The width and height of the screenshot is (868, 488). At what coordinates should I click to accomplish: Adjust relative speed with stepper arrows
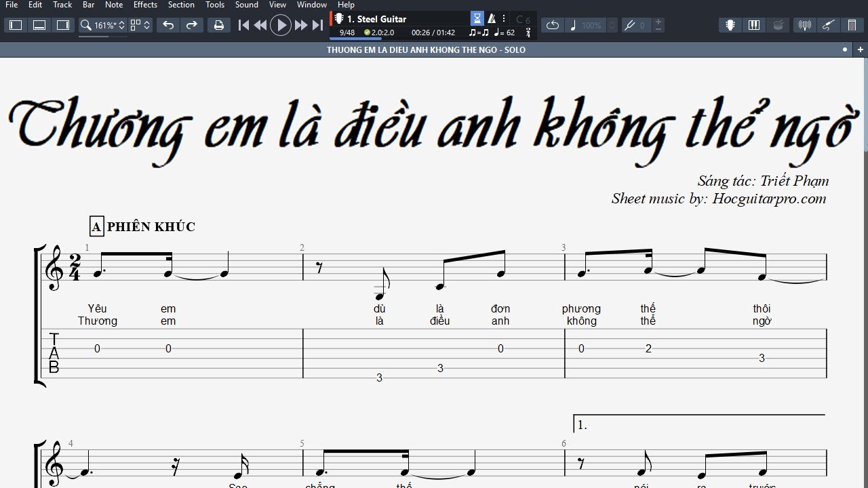(x=612, y=25)
